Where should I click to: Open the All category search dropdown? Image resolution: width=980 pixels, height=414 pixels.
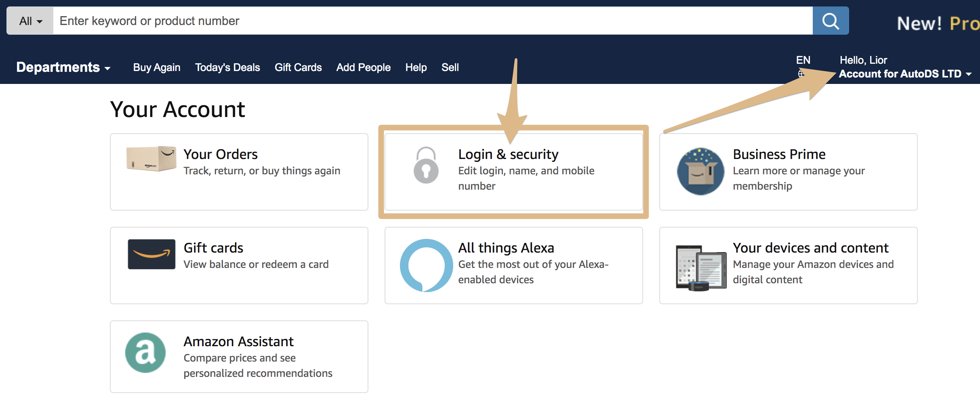point(30,21)
